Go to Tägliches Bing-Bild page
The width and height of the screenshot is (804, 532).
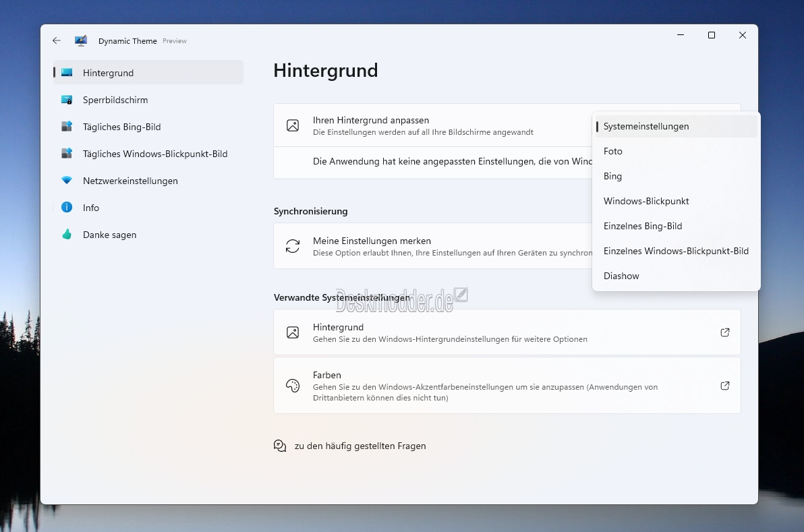(148, 127)
